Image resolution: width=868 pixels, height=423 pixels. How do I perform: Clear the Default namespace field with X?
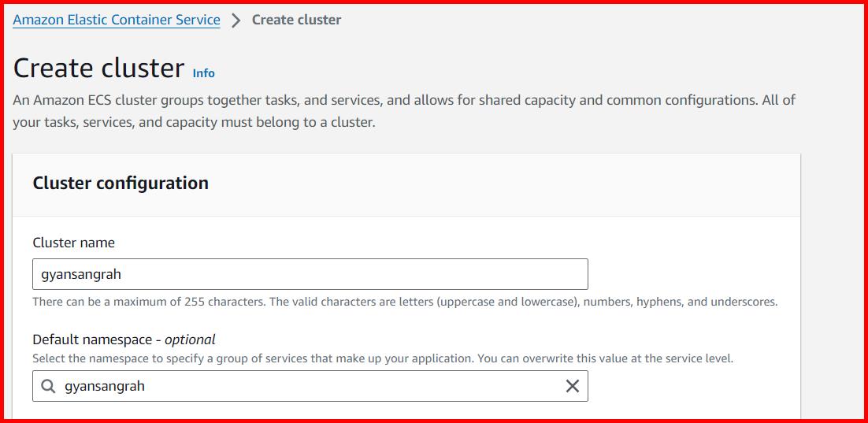click(573, 386)
